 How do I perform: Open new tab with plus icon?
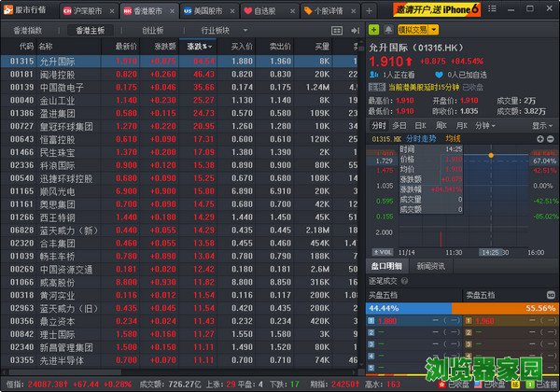tap(368, 11)
